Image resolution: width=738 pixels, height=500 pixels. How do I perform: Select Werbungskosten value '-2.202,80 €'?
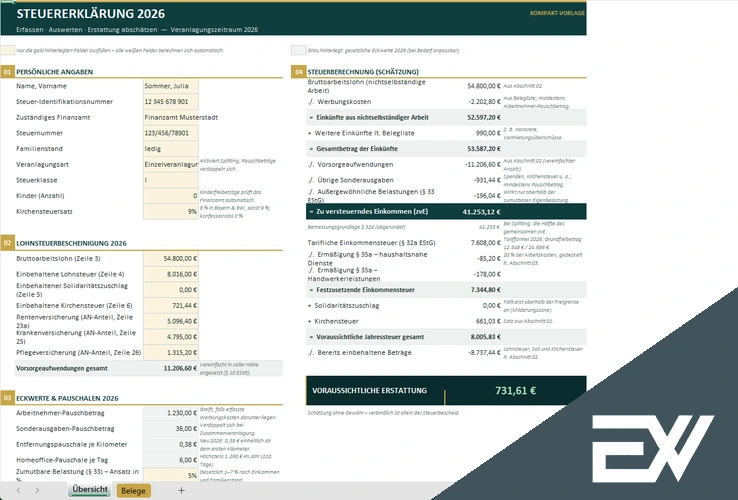click(x=484, y=102)
